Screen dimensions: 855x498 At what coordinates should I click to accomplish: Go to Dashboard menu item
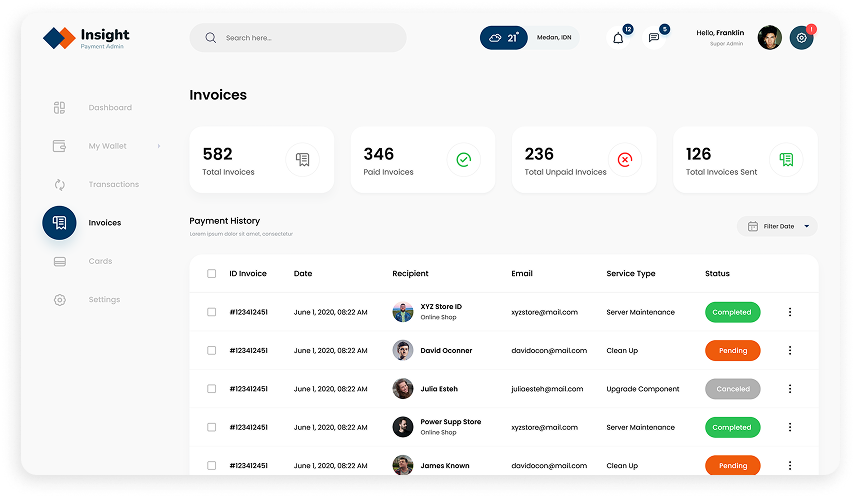110,107
